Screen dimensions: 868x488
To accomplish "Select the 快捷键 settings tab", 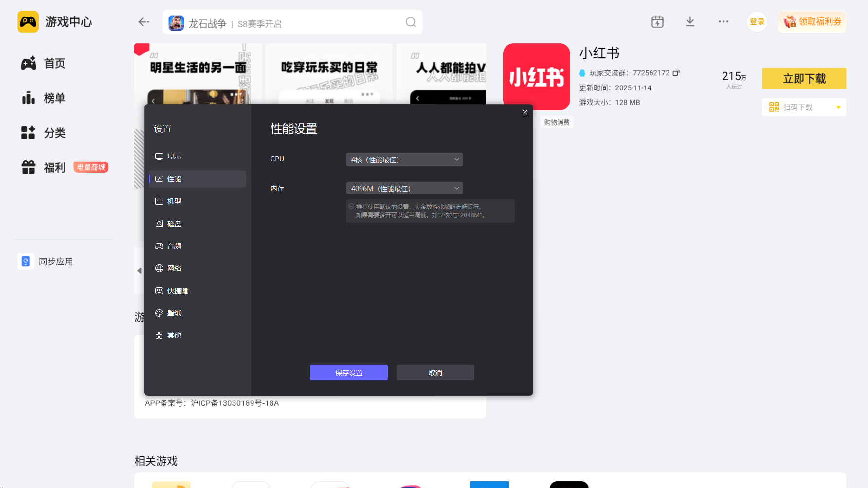I will (198, 291).
